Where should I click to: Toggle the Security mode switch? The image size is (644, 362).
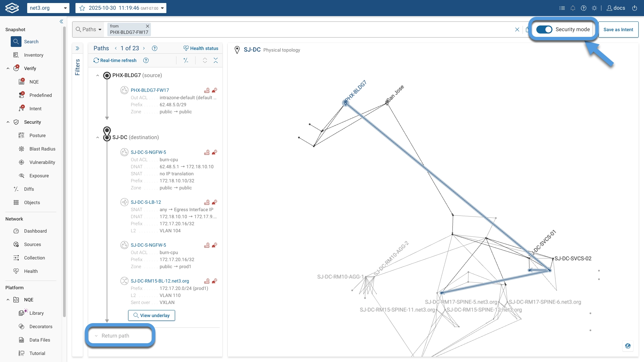[x=544, y=29]
